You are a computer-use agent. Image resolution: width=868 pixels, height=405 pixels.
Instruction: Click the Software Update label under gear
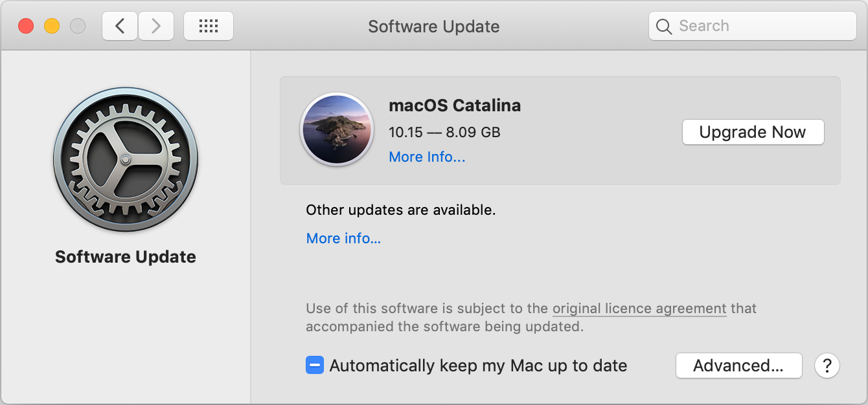[x=126, y=257]
